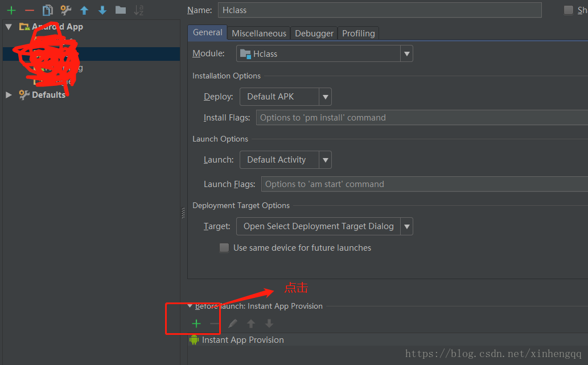Collapse the Before launch section
The width and height of the screenshot is (588, 365).
(190, 306)
